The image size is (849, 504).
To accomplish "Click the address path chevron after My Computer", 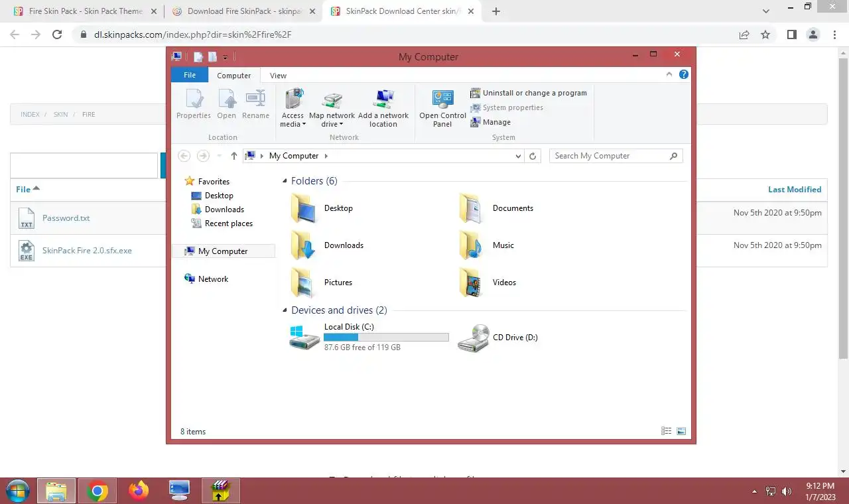I will 326,156.
